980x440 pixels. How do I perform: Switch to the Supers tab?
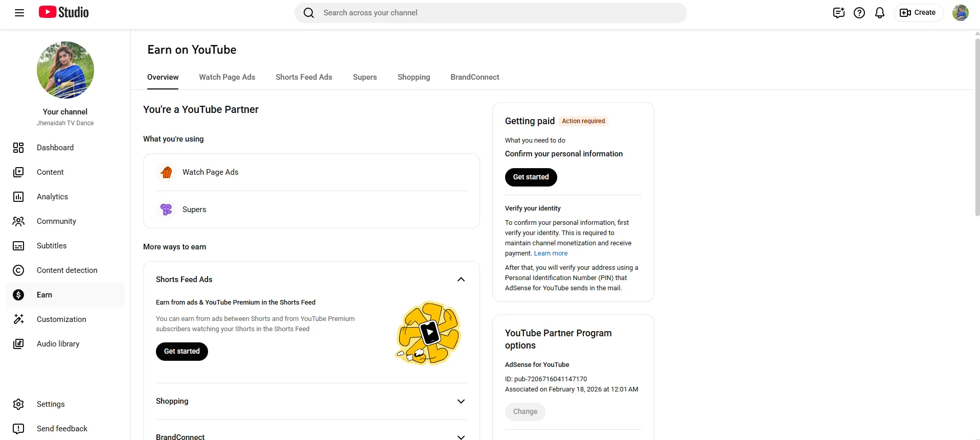[364, 77]
